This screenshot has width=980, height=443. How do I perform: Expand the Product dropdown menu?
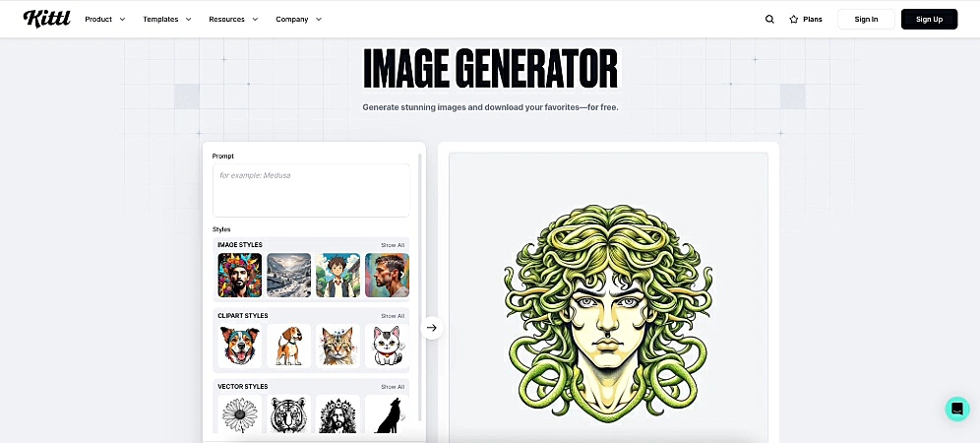click(105, 20)
